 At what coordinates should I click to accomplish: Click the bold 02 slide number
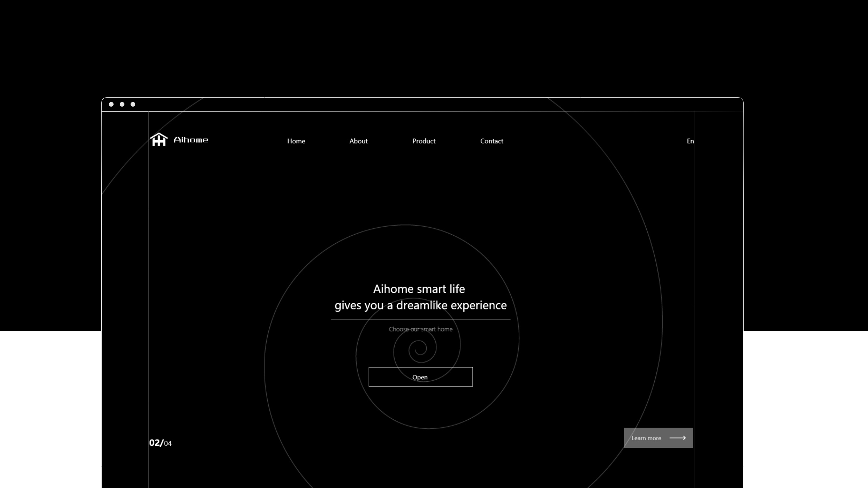click(x=155, y=443)
